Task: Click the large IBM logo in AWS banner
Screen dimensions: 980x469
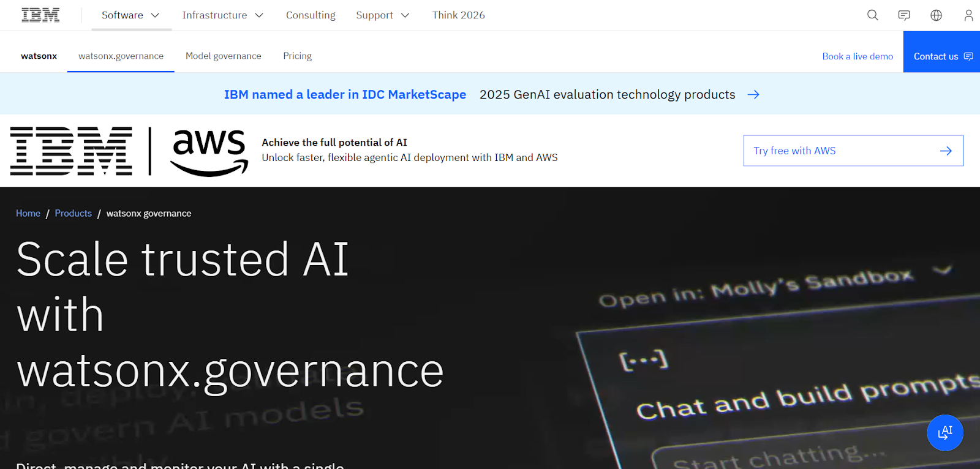Action: tap(71, 151)
